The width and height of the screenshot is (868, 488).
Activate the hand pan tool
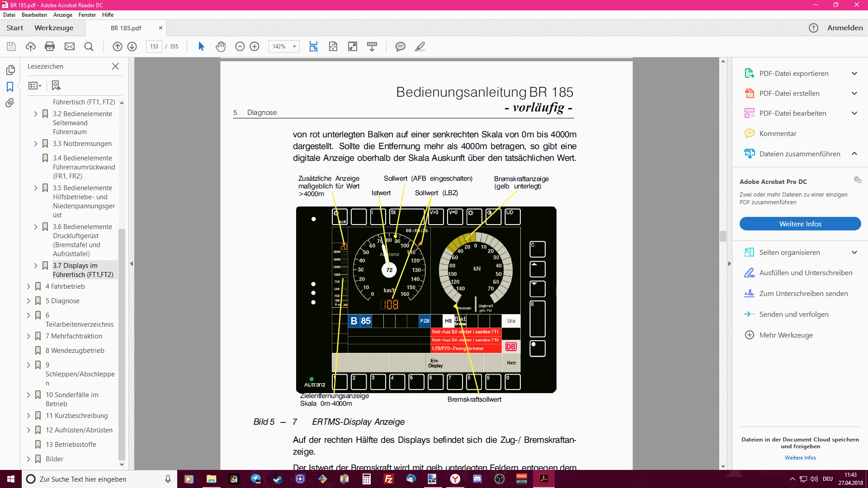pos(221,47)
